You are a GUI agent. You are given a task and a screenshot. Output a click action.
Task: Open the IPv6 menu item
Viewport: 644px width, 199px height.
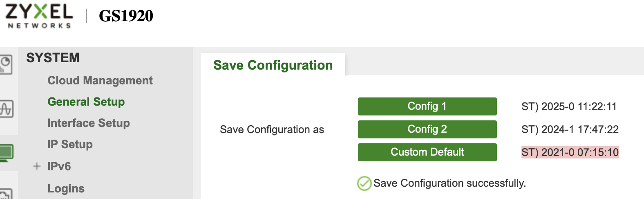59,166
